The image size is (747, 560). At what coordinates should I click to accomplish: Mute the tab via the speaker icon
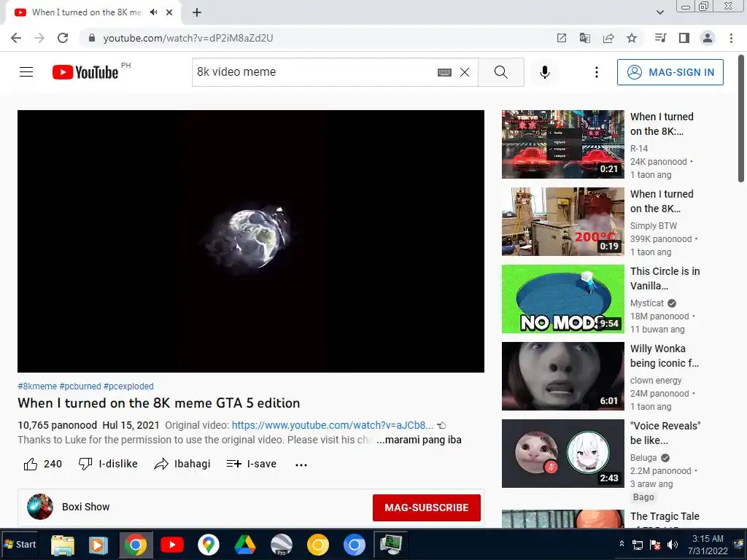click(153, 12)
